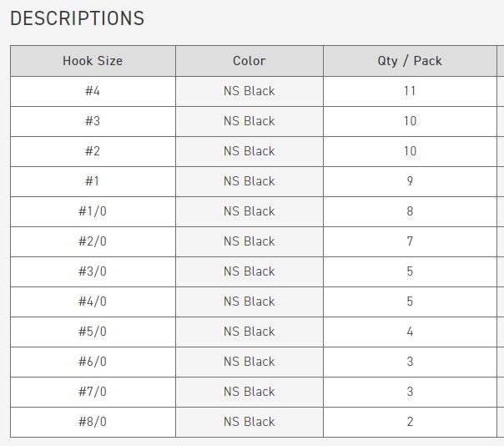Click the DESCRIPTIONS heading
The height and width of the screenshot is (446, 504).
point(77,18)
